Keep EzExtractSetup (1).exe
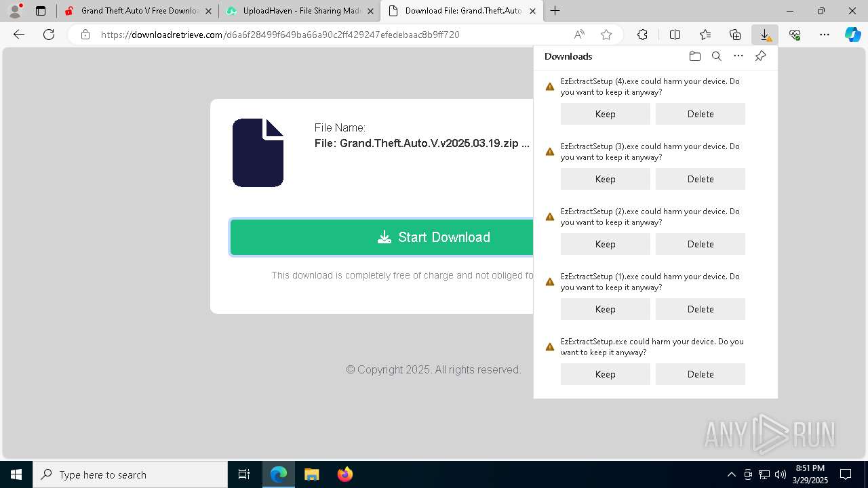Screen dimensions: 868x488 (606, 309)
